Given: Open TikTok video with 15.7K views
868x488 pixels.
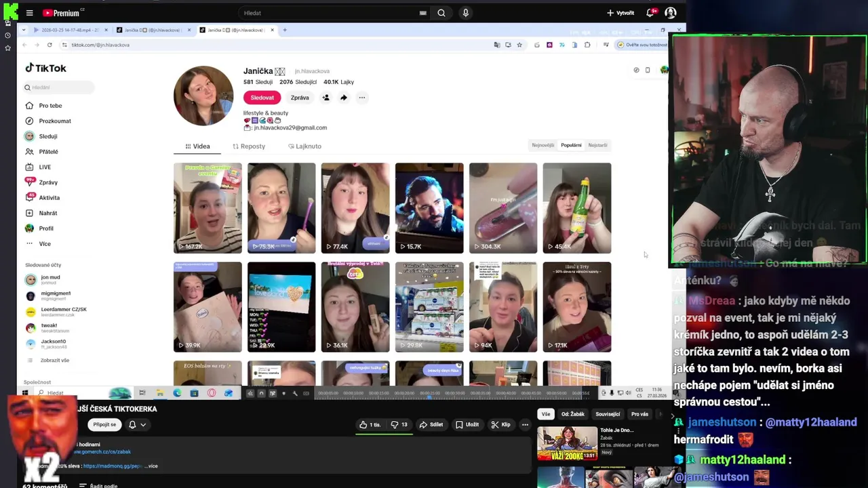Looking at the screenshot, I should (x=429, y=208).
